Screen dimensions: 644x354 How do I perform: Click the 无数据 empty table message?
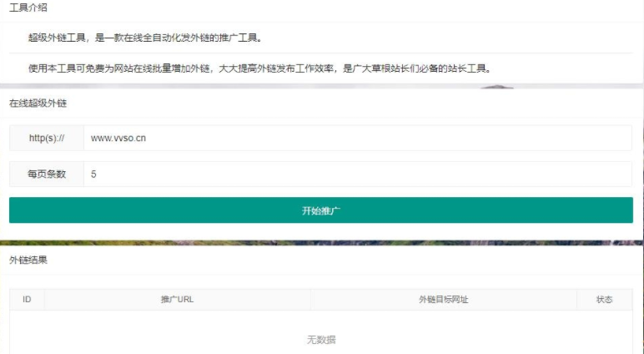(321, 340)
